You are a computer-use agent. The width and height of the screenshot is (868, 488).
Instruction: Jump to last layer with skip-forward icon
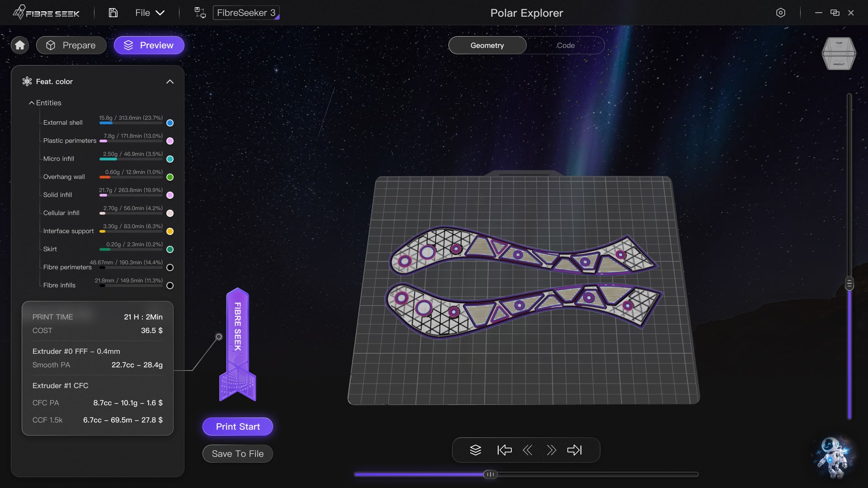pyautogui.click(x=574, y=450)
